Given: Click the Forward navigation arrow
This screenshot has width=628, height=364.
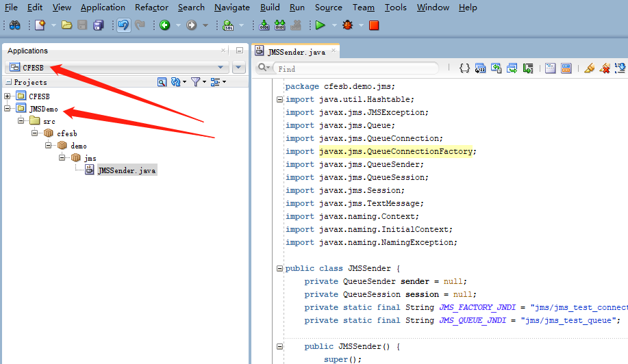Looking at the screenshot, I should pyautogui.click(x=192, y=25).
